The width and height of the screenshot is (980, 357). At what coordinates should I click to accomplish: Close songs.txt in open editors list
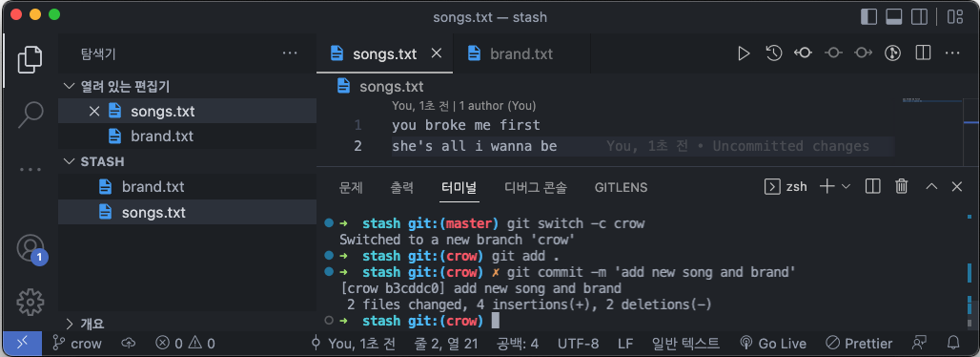pos(94,112)
